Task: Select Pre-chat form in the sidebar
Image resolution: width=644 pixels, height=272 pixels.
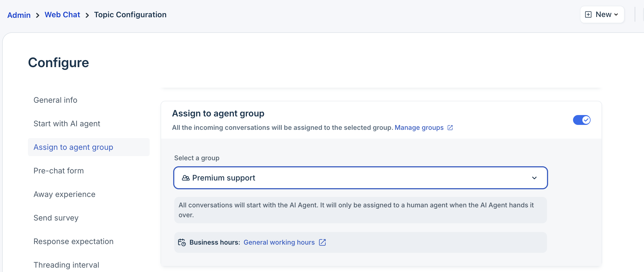Action: [58, 171]
